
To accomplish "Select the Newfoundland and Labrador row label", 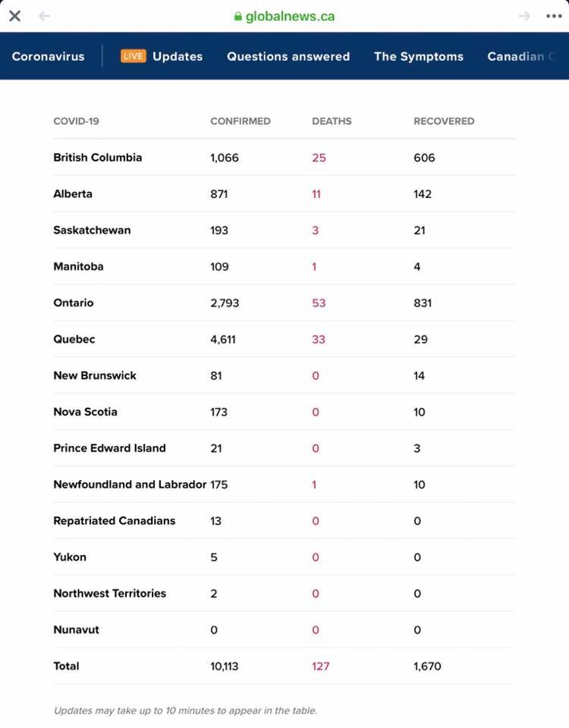I will point(130,485).
